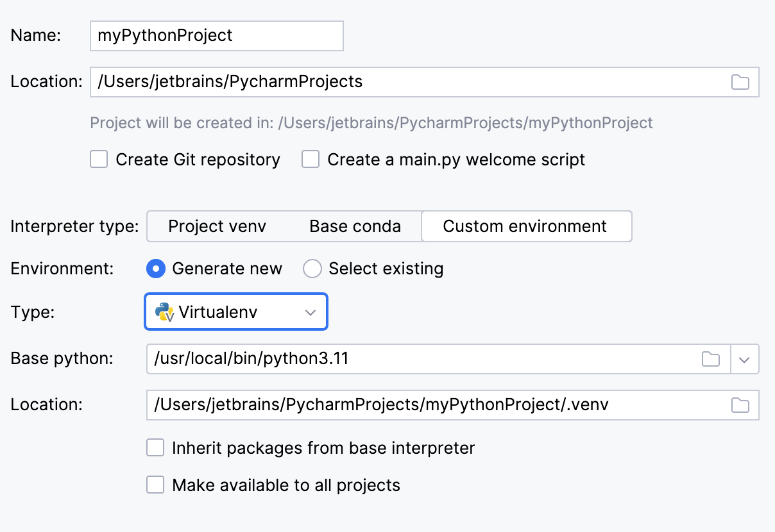Select the Custom environment interpreter type
Viewport: 775px width, 532px height.
click(x=526, y=226)
